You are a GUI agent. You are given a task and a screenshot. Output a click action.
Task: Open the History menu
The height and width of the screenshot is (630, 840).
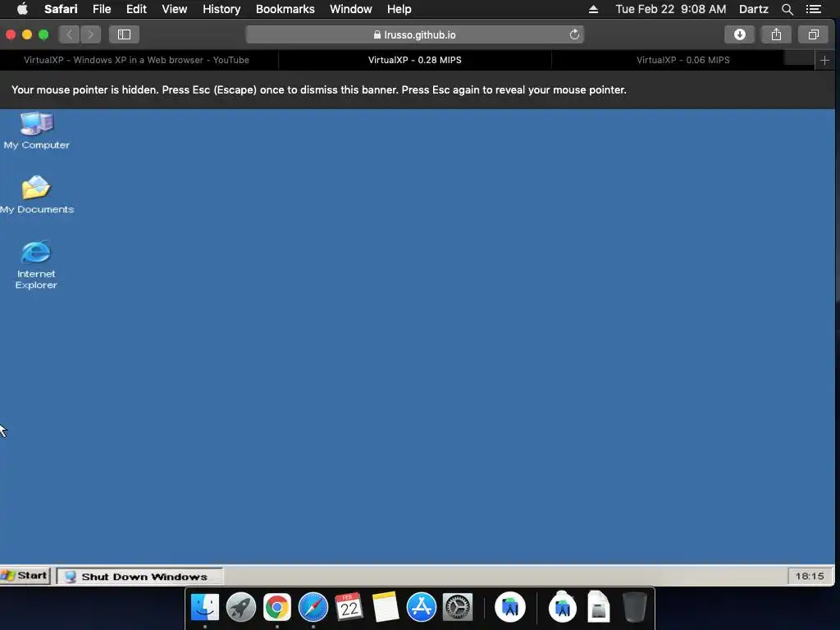pos(221,9)
